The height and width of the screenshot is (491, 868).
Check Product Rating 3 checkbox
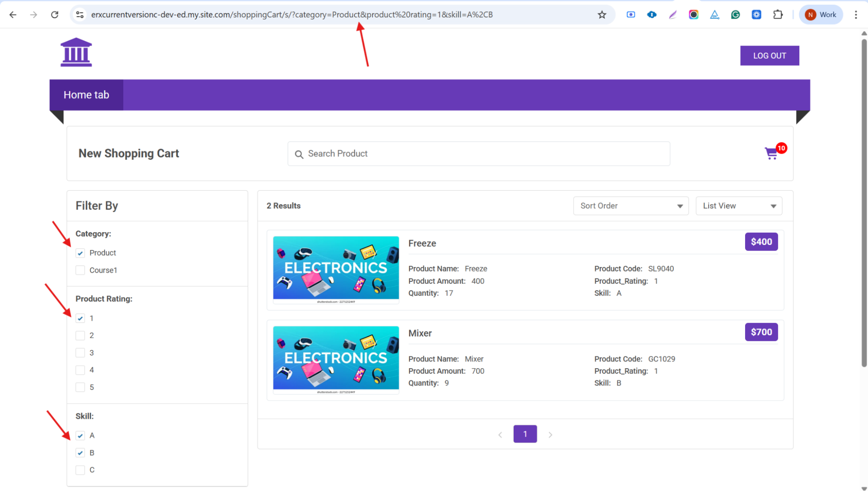[80, 353]
